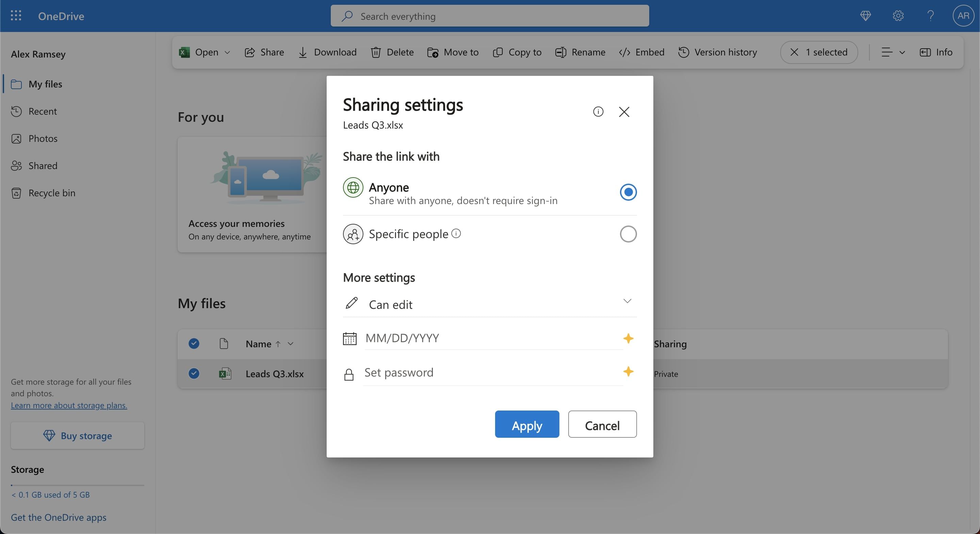Click the Embed code icon
The width and height of the screenshot is (980, 534).
pos(624,52)
